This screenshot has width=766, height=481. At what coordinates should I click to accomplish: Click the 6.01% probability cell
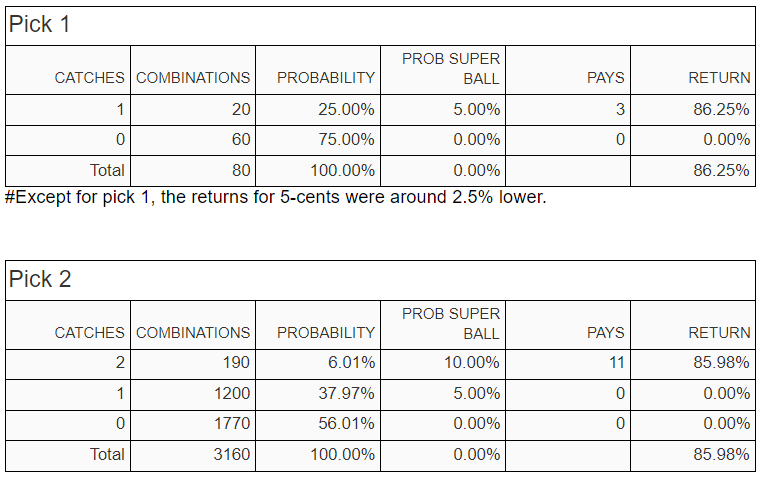[x=318, y=364]
